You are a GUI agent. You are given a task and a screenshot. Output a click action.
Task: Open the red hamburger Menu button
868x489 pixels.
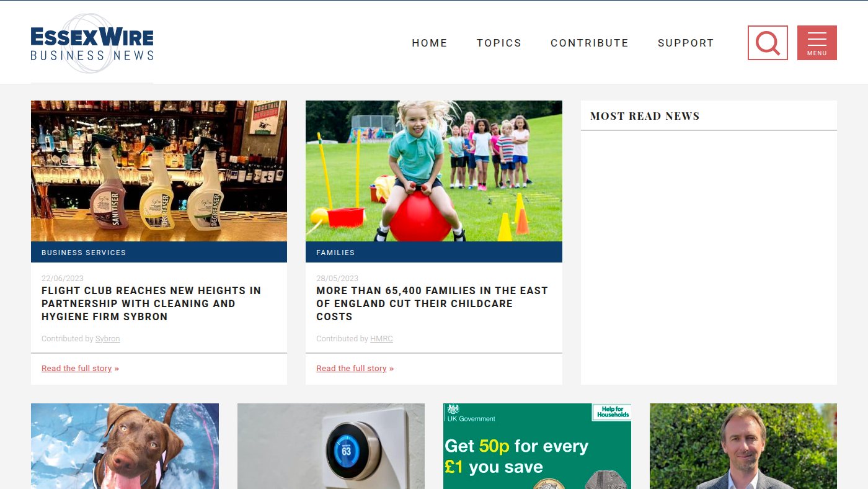(x=817, y=43)
